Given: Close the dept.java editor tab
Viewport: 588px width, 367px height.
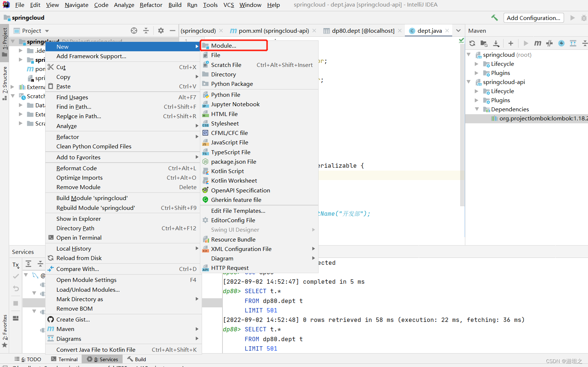Looking at the screenshot, I should point(447,31).
